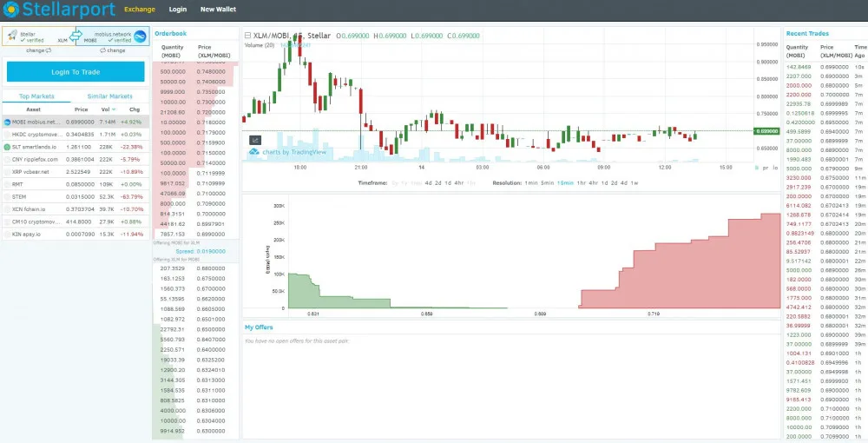Click the Login link in header
Screen dimensions: 868x443
point(178,10)
